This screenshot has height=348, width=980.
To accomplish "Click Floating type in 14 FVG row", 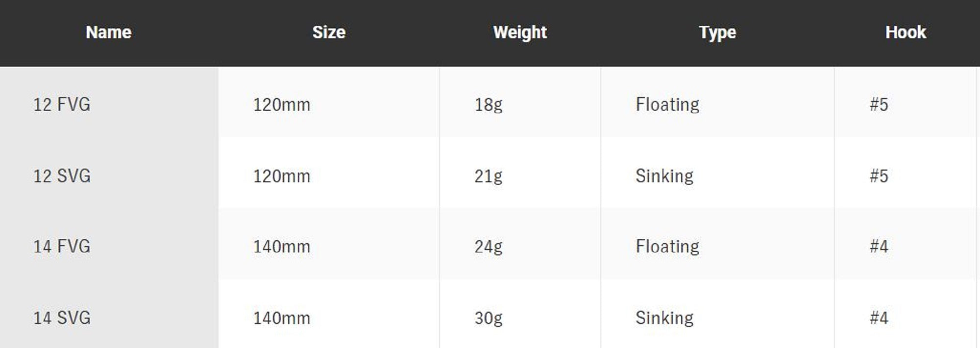I will pos(667,246).
